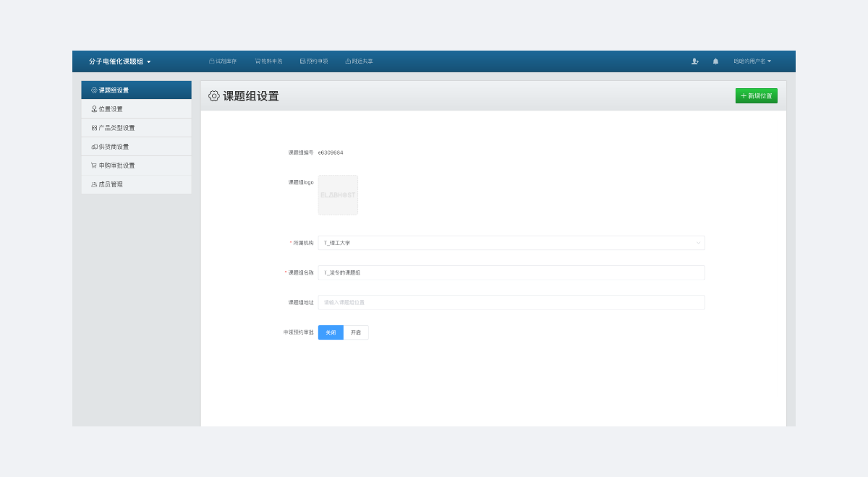The height and width of the screenshot is (477, 868).
Task: Expand the username account dropdown
Action: (752, 61)
